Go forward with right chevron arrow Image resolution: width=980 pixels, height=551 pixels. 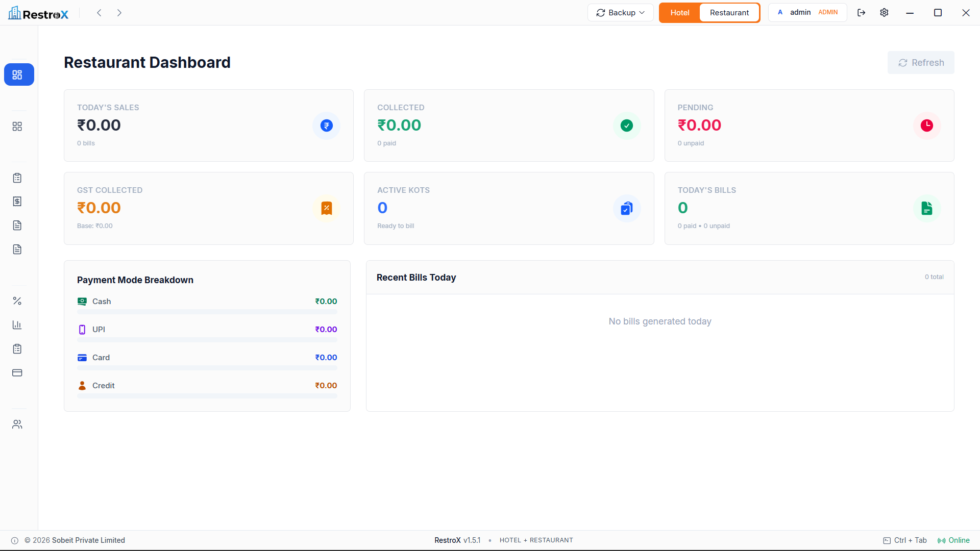point(119,13)
